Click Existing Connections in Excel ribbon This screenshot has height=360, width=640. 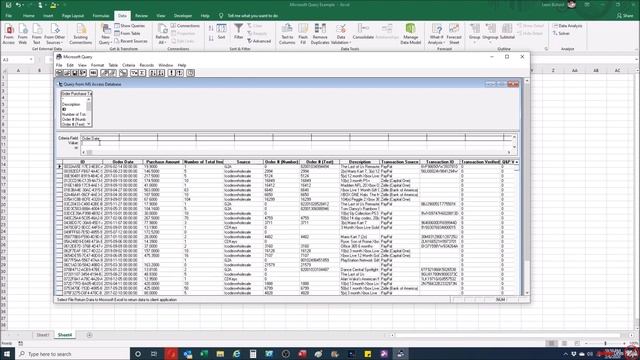(81, 34)
